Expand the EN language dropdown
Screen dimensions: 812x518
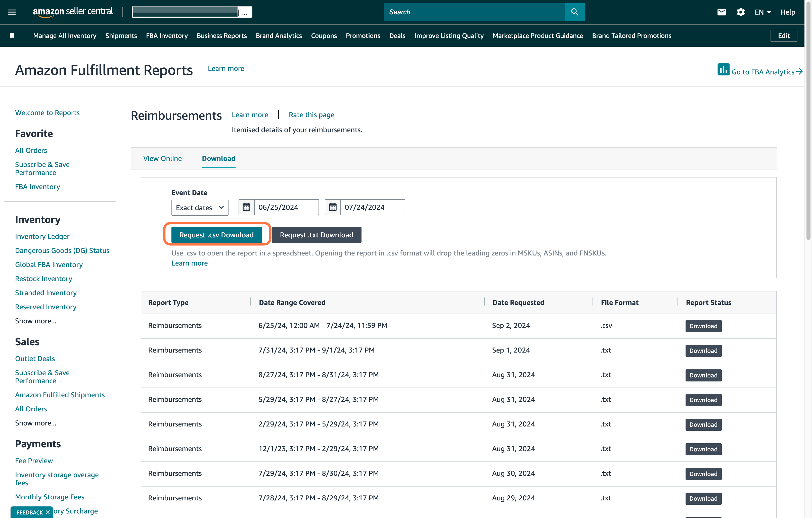click(x=763, y=12)
